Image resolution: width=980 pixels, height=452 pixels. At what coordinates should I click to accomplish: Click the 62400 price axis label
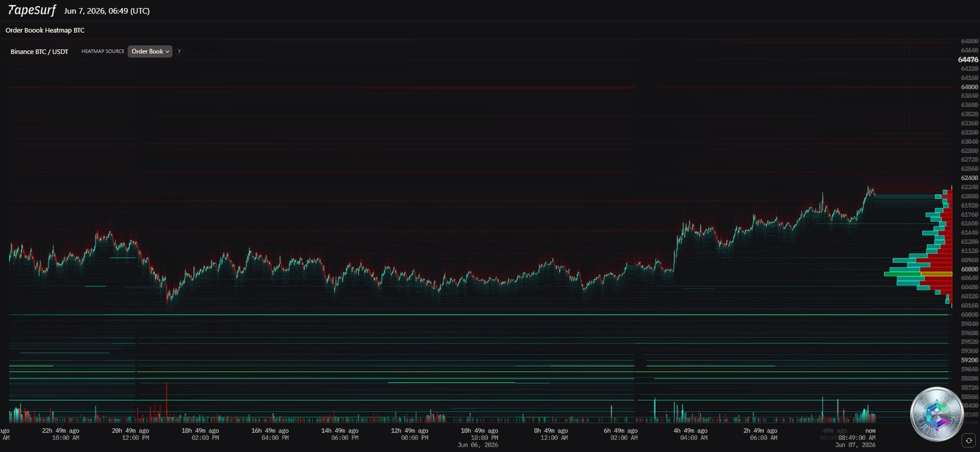point(970,178)
